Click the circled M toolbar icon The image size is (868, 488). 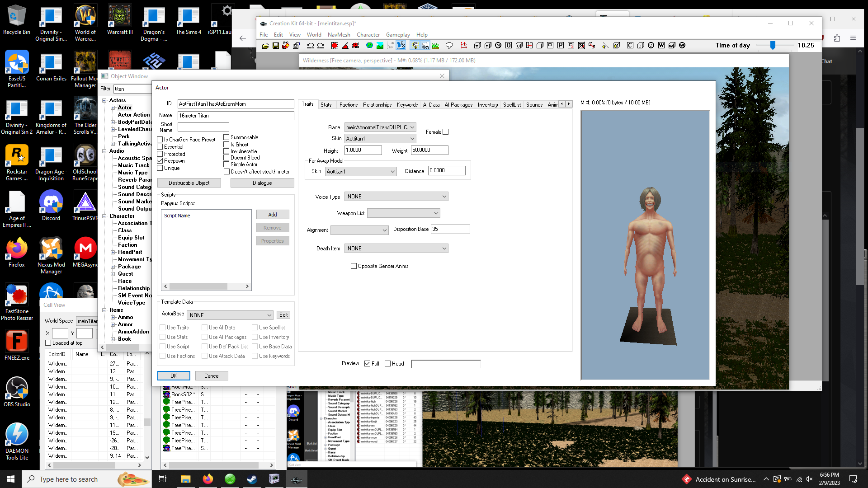[498, 45]
